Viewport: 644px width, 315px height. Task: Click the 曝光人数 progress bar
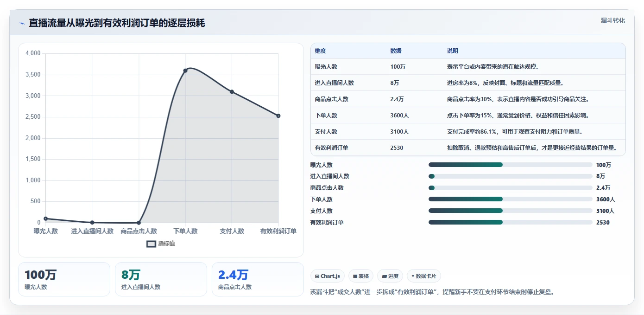tap(511, 165)
